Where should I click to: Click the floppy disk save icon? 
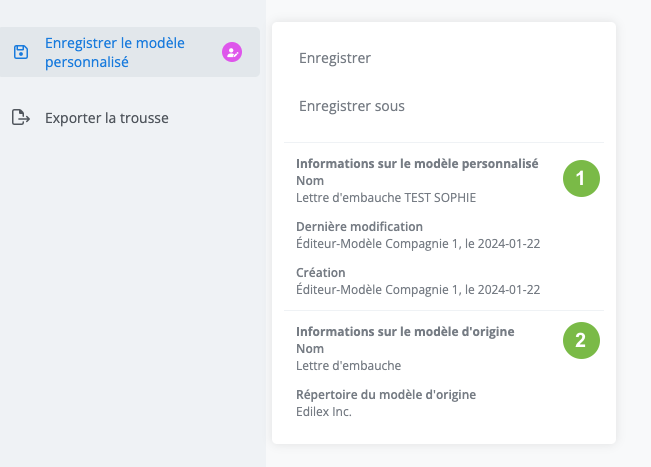coord(20,52)
